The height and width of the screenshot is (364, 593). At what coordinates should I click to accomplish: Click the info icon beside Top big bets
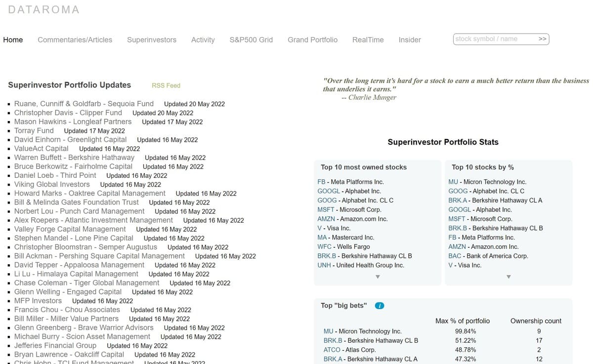coord(379,306)
